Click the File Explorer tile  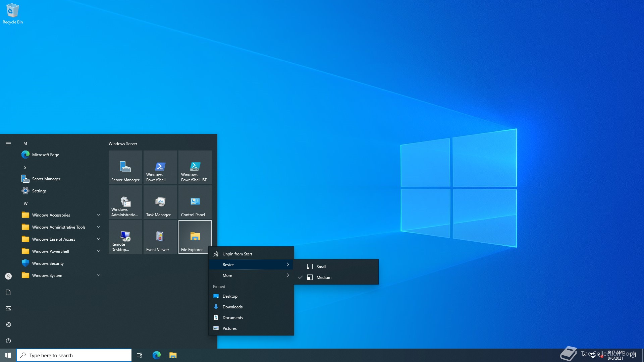click(195, 237)
